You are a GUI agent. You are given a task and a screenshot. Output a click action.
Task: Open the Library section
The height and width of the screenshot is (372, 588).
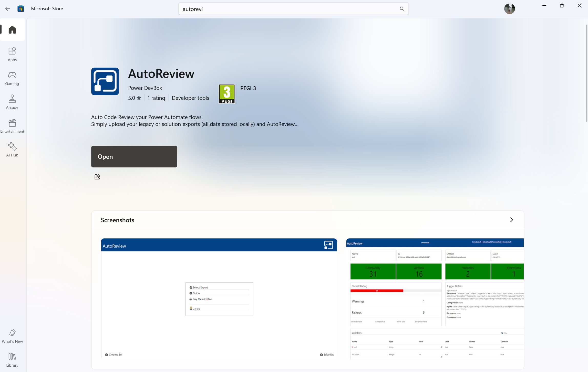click(x=12, y=360)
